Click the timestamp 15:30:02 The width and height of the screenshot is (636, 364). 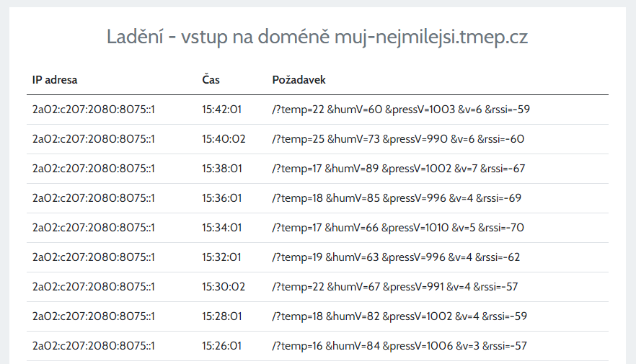[x=224, y=287]
